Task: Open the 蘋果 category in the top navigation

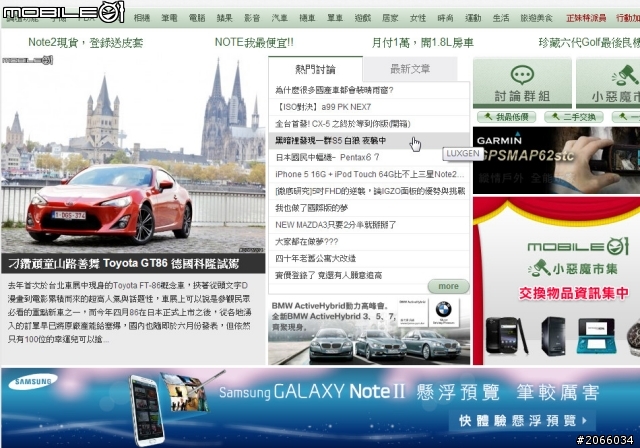Action: click(x=224, y=18)
